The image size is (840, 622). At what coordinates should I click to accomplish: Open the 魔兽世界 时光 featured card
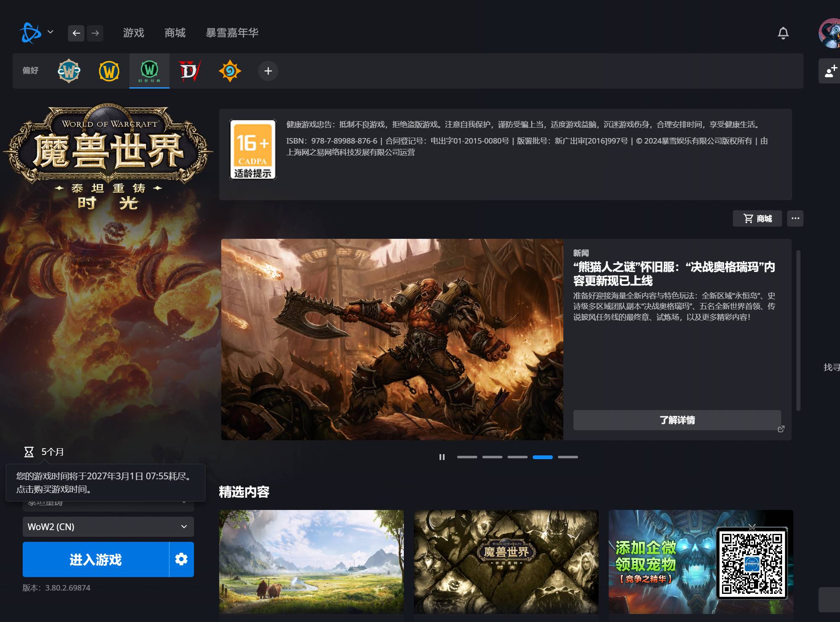pos(506,562)
